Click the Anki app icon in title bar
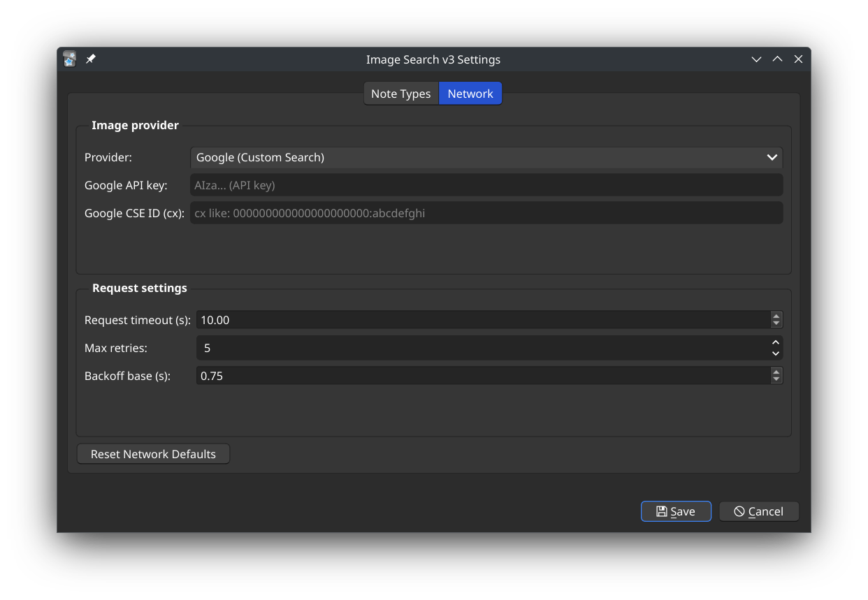The width and height of the screenshot is (868, 600). [x=69, y=59]
